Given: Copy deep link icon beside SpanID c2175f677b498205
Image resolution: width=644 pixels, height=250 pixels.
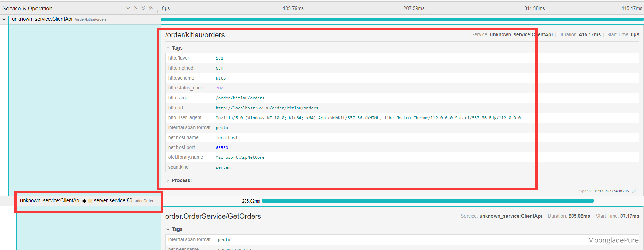Looking at the screenshot, I should click(x=634, y=191).
